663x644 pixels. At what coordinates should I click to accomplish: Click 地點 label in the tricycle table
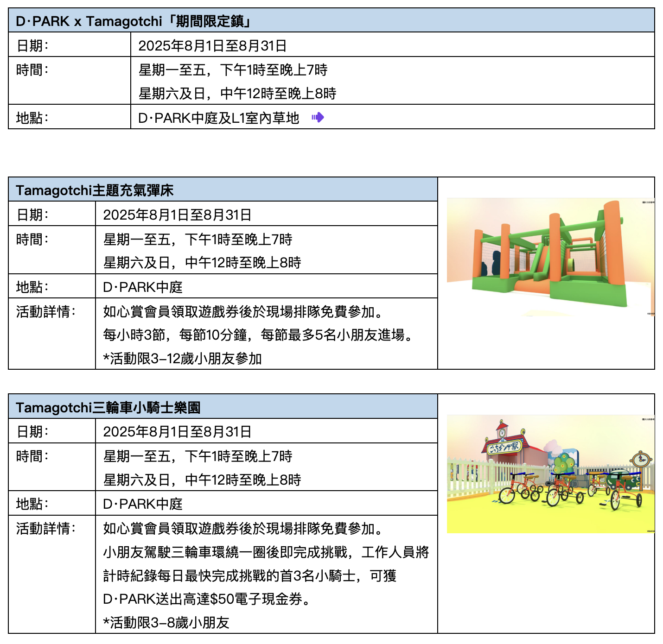32,504
